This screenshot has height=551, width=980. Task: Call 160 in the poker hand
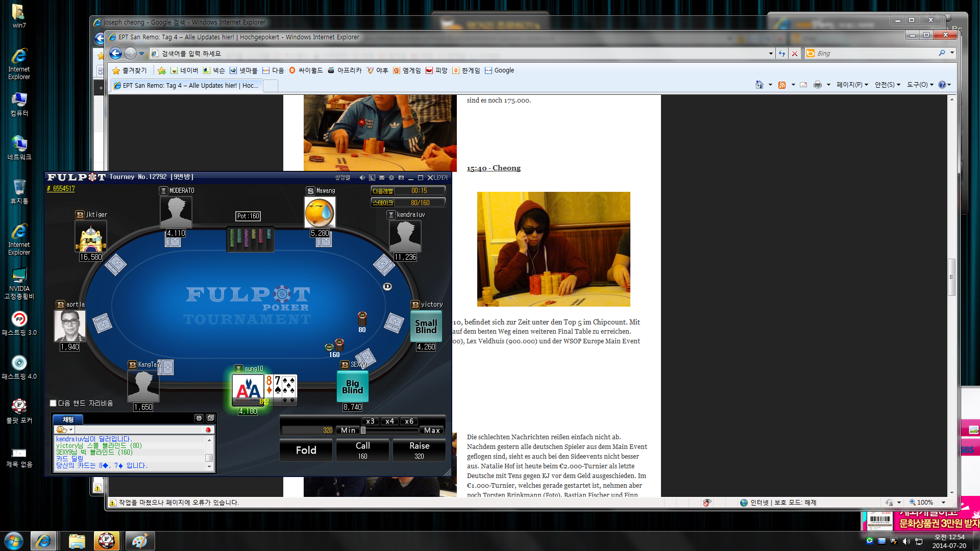[363, 450]
